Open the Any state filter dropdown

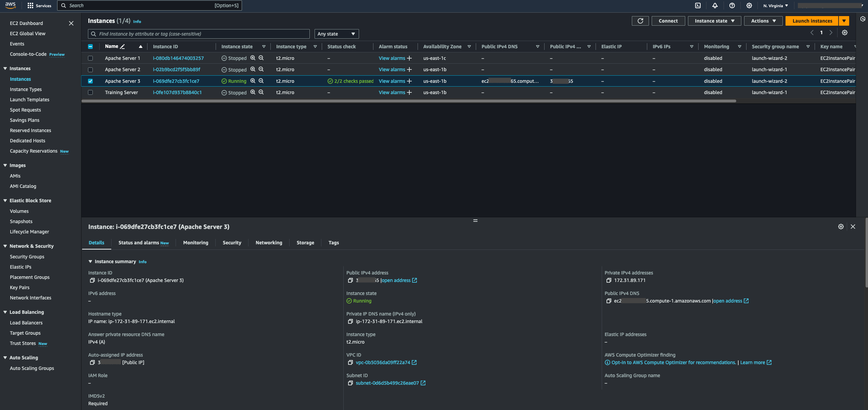pyautogui.click(x=336, y=34)
